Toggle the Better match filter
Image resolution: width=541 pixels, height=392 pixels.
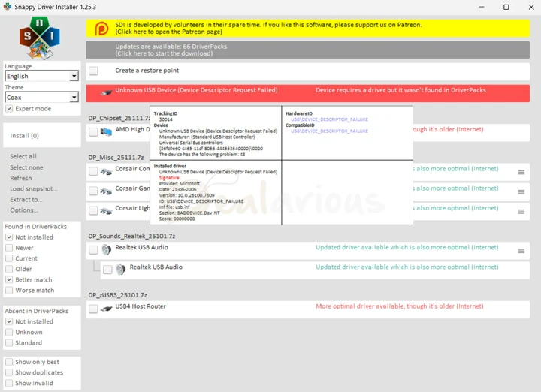(9, 279)
